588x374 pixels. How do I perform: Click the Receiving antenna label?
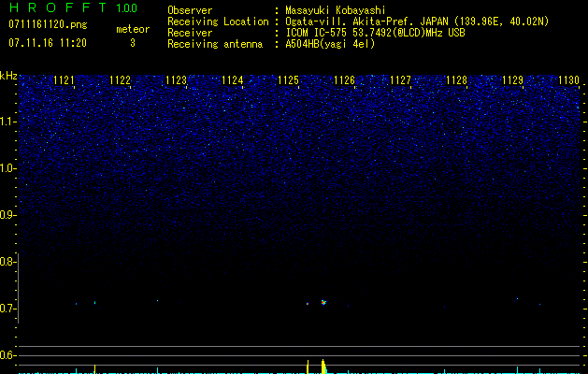[x=215, y=44]
